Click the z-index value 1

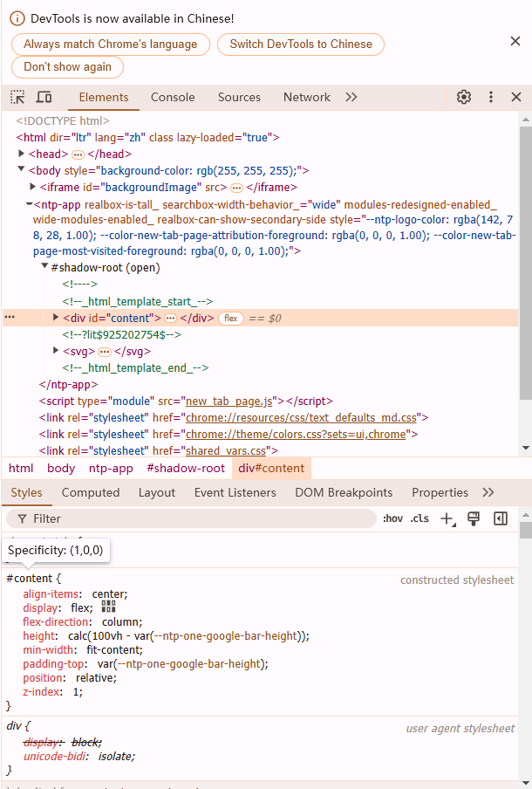pos(77,692)
